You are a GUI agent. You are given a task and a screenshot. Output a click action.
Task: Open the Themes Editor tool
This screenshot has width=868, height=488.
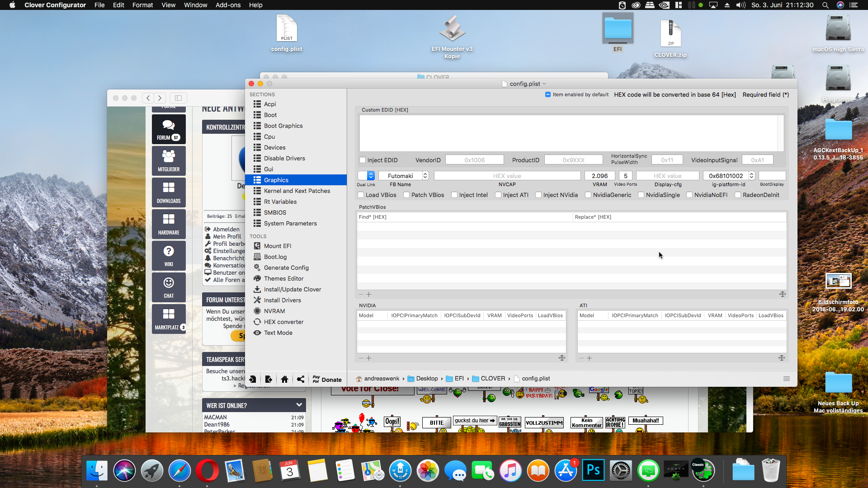tap(283, 278)
